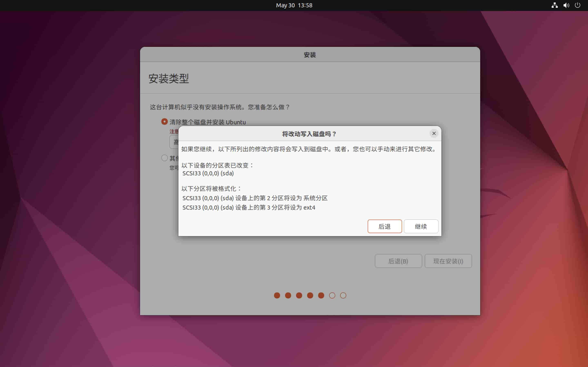This screenshot has width=588, height=367.
Task: Open the network status icon
Action: [x=555, y=5]
